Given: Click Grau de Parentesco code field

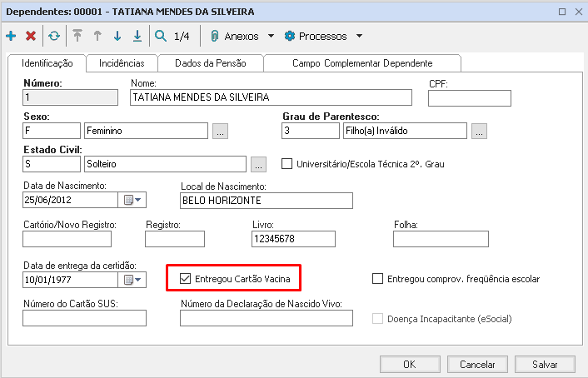Looking at the screenshot, I should pyautogui.click(x=311, y=131).
